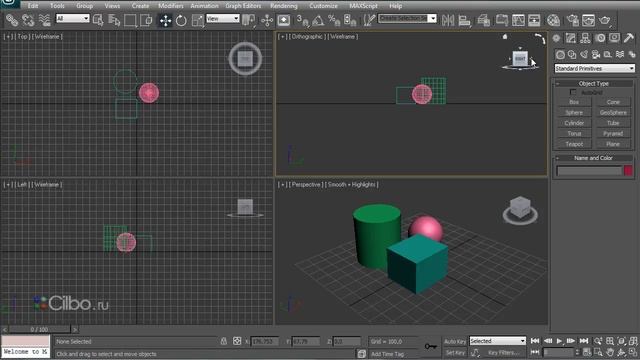Click the Unlink Selection icon
640x360 pixels.
28,20
